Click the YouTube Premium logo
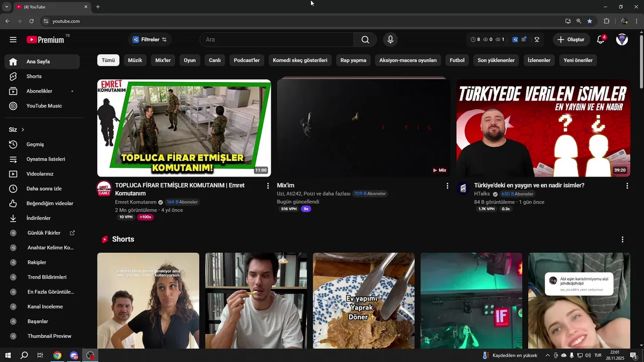The image size is (644, 362). [46, 39]
